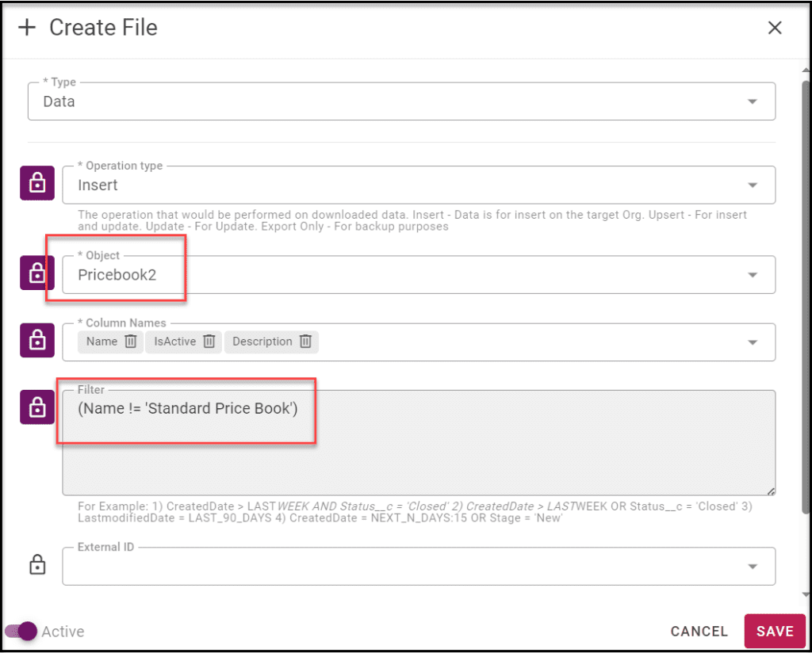Open the External ID dropdown

click(419, 567)
